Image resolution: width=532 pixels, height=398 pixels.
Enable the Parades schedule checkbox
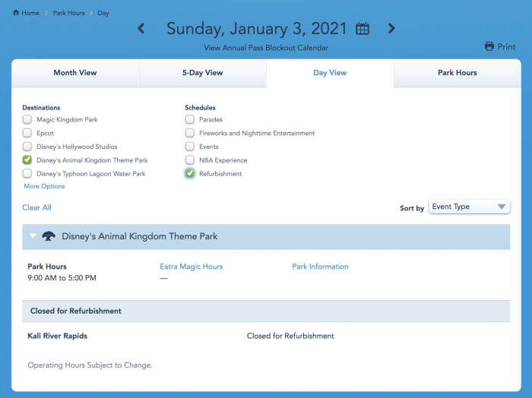click(190, 119)
